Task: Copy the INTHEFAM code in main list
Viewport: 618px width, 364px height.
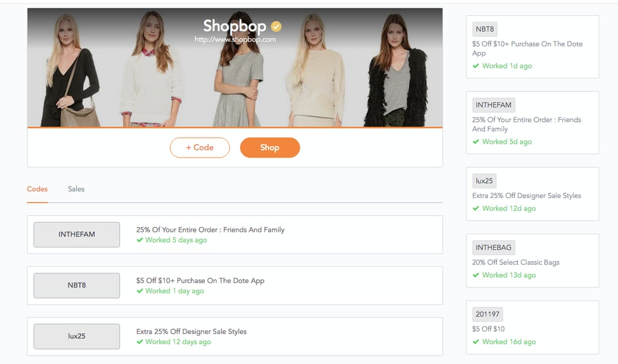Action: pyautogui.click(x=77, y=234)
